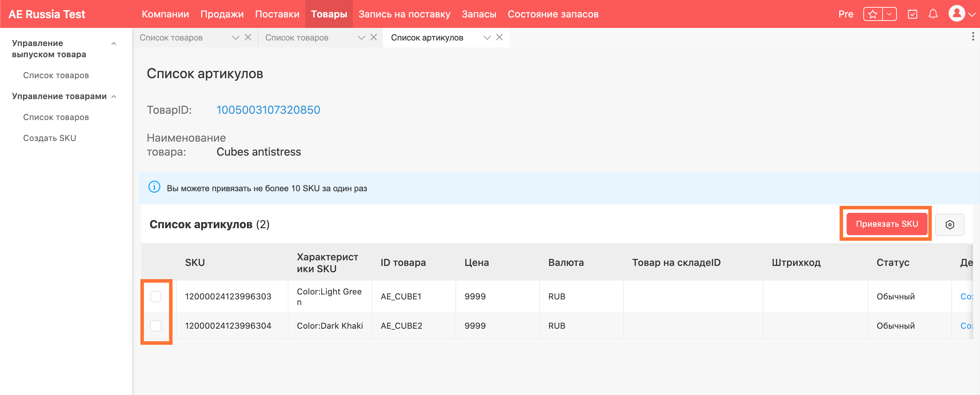Click the Валюта column header
The image size is (980, 395).
click(566, 262)
